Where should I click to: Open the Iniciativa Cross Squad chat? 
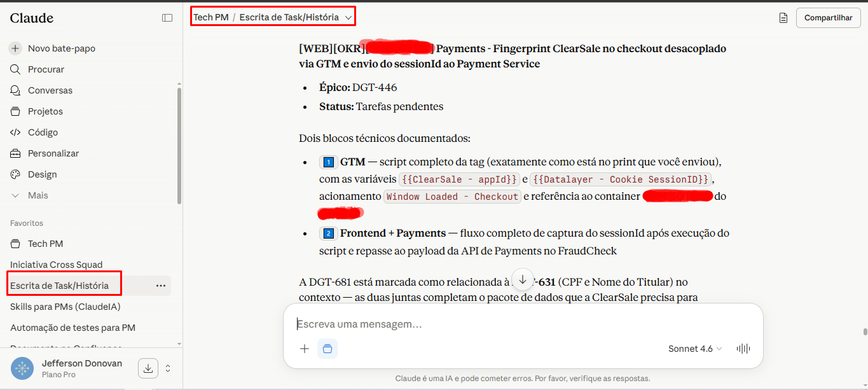click(57, 265)
